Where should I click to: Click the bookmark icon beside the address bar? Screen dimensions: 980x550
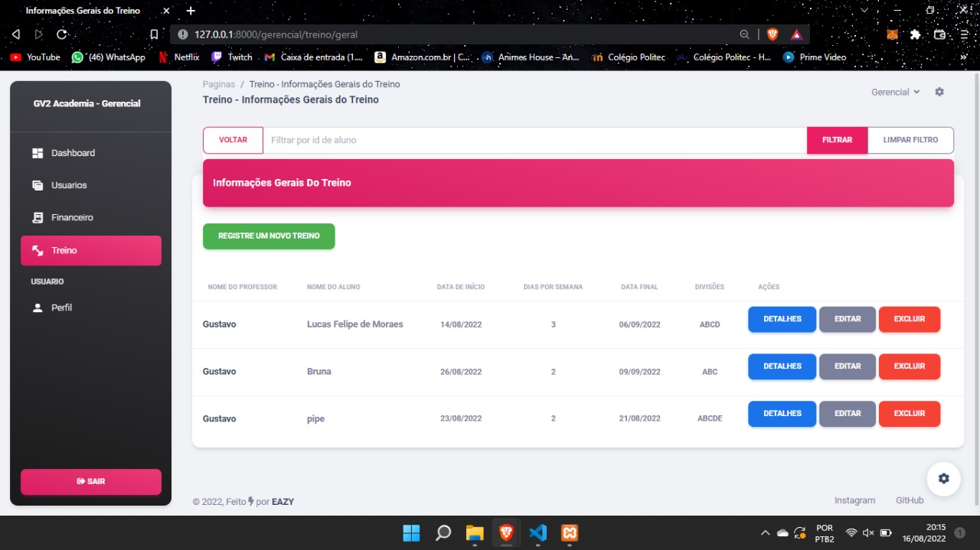coord(154,34)
